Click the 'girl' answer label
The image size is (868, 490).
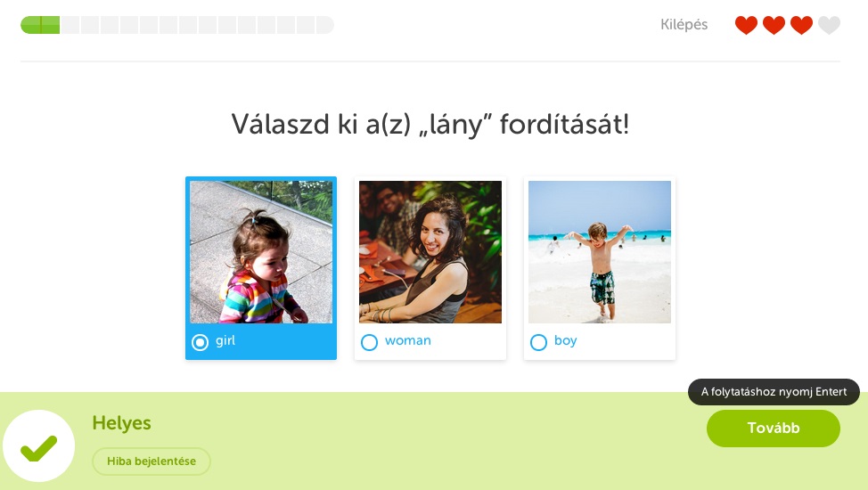[225, 340]
